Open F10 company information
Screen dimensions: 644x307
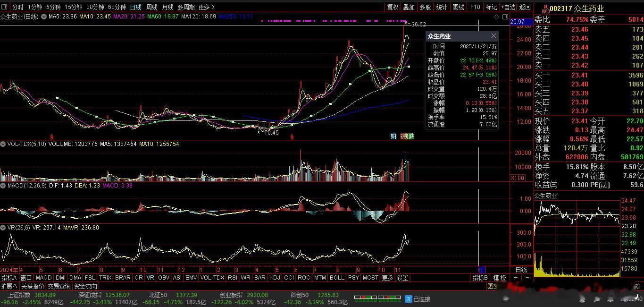(475, 7)
